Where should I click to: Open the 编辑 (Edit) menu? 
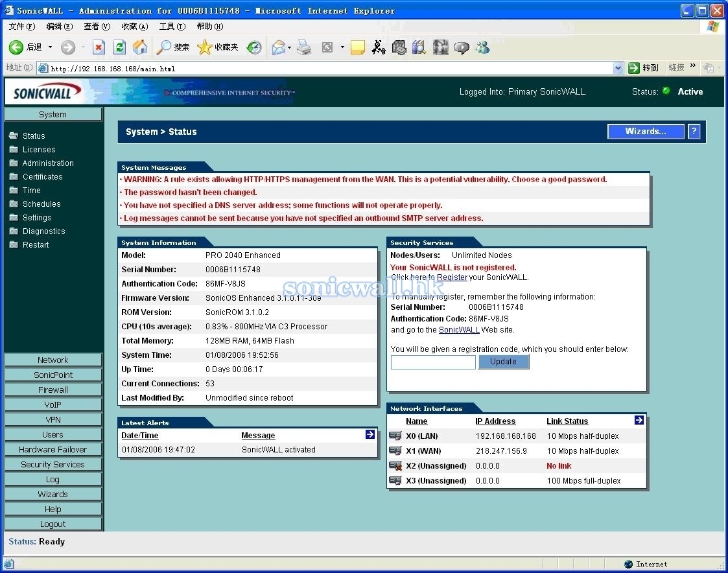[x=60, y=27]
